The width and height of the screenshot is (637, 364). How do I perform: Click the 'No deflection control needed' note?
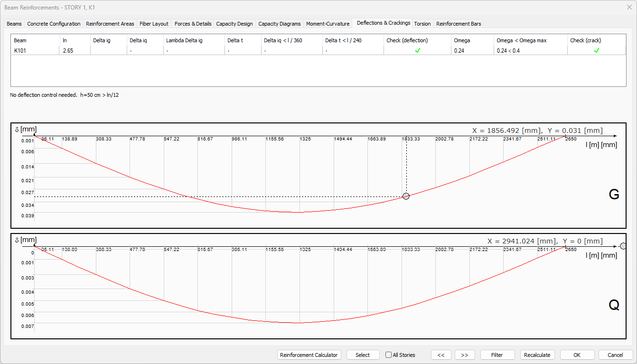pyautogui.click(x=65, y=95)
